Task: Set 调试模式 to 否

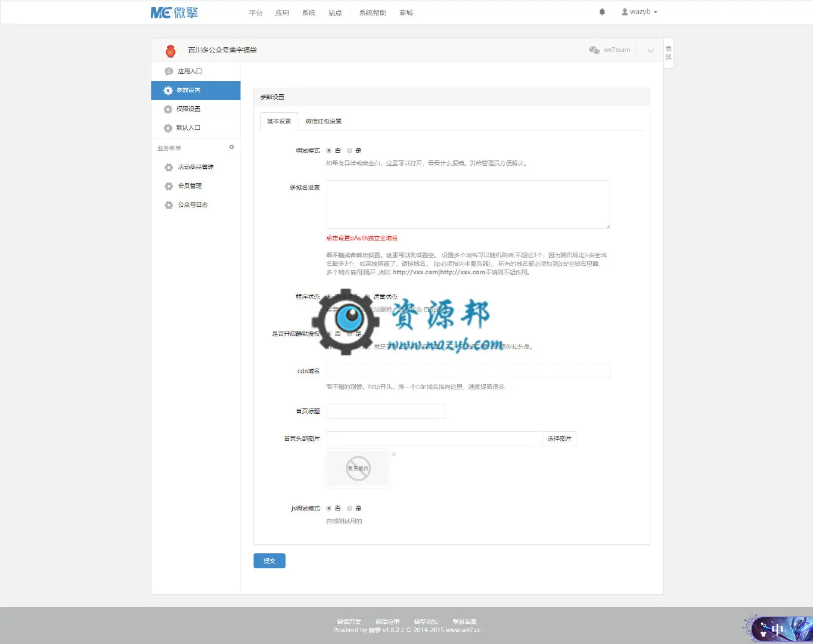Action: (x=329, y=151)
